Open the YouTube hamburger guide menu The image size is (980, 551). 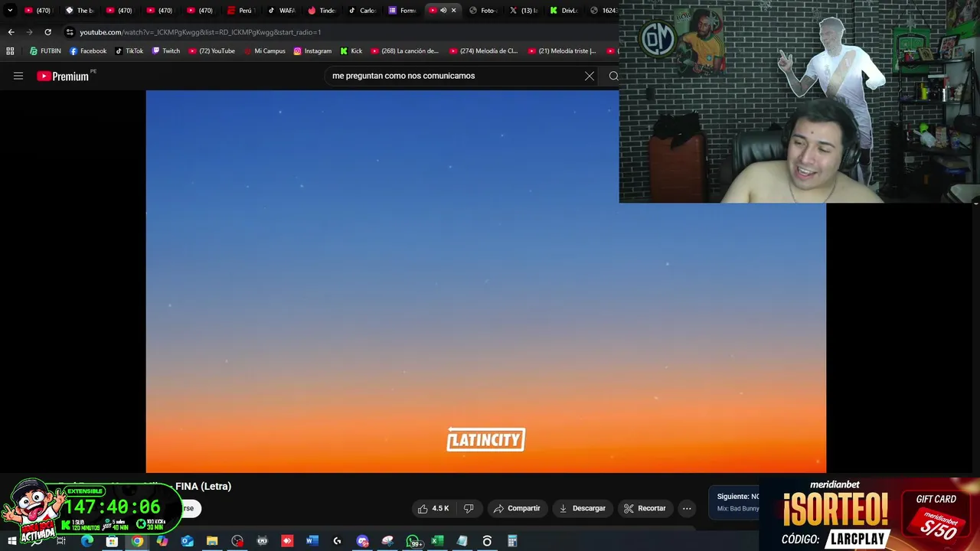(18, 76)
